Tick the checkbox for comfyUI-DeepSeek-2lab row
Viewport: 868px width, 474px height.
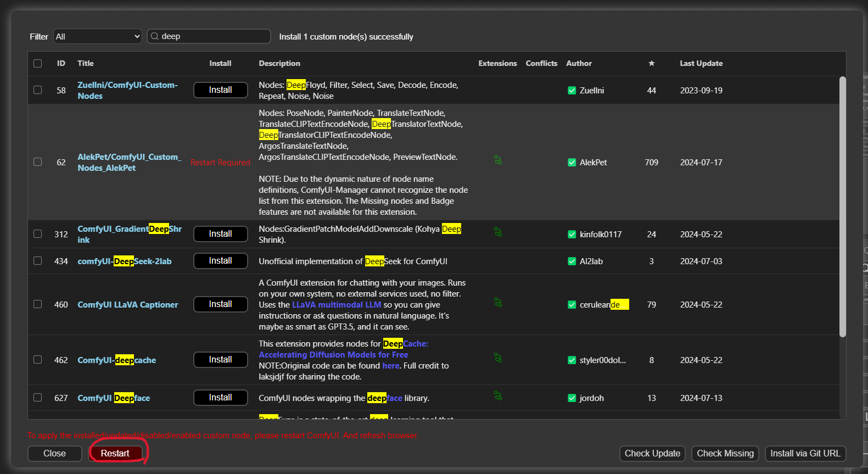[x=38, y=261]
